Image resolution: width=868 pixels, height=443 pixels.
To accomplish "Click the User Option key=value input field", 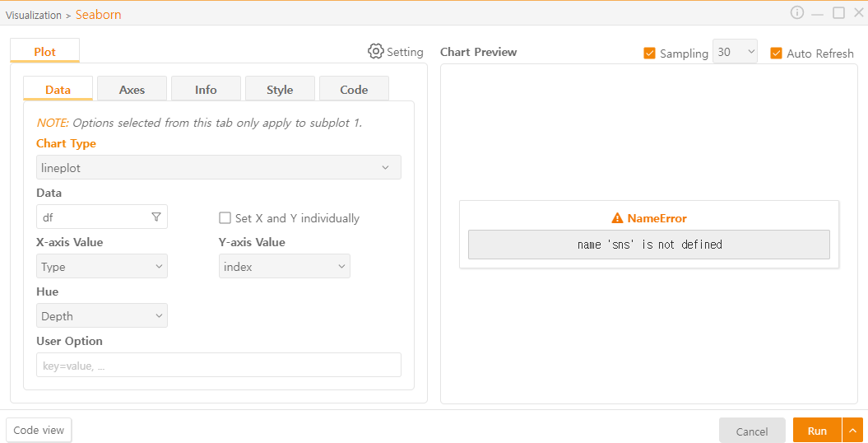I will click(x=219, y=366).
